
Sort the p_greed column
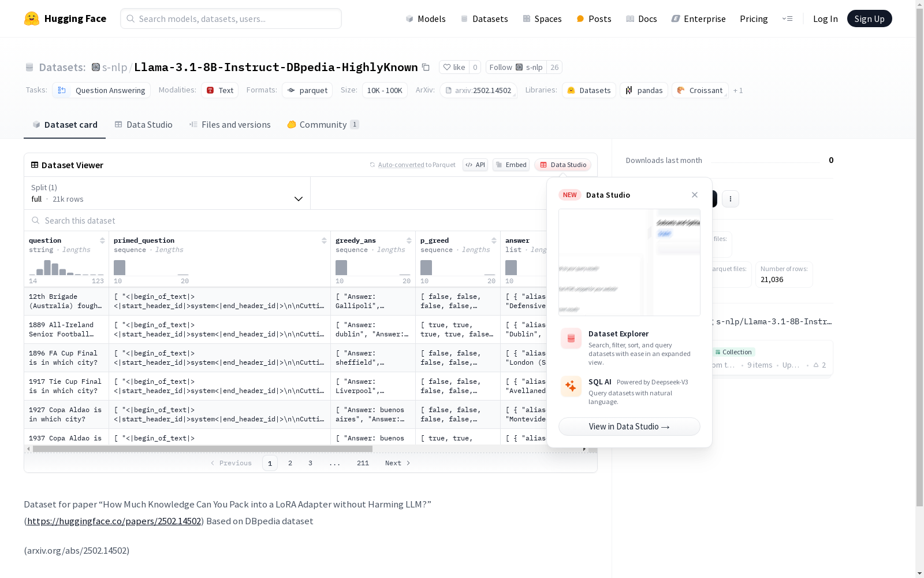click(x=494, y=240)
